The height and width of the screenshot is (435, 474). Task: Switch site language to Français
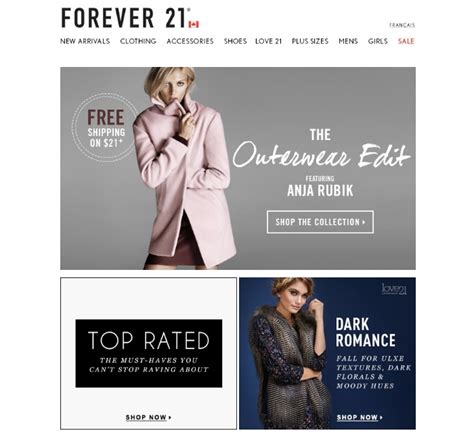(402, 25)
